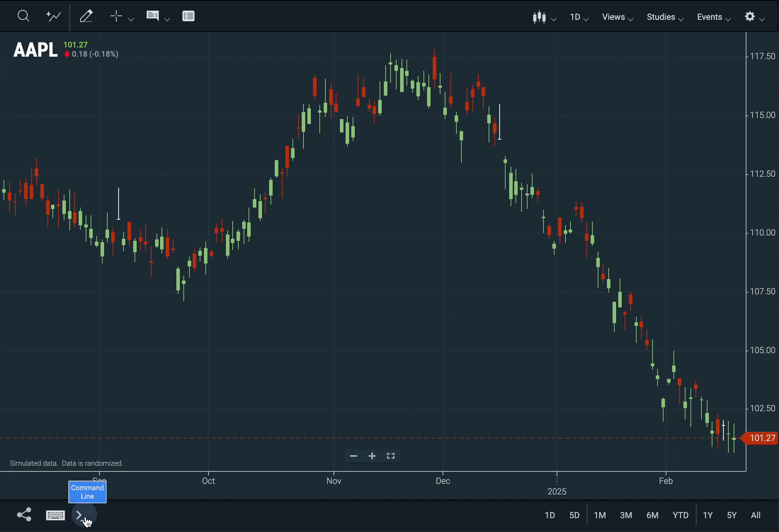Viewport: 779px width, 532px height.
Task: Click the Dec date axis label
Action: [443, 481]
